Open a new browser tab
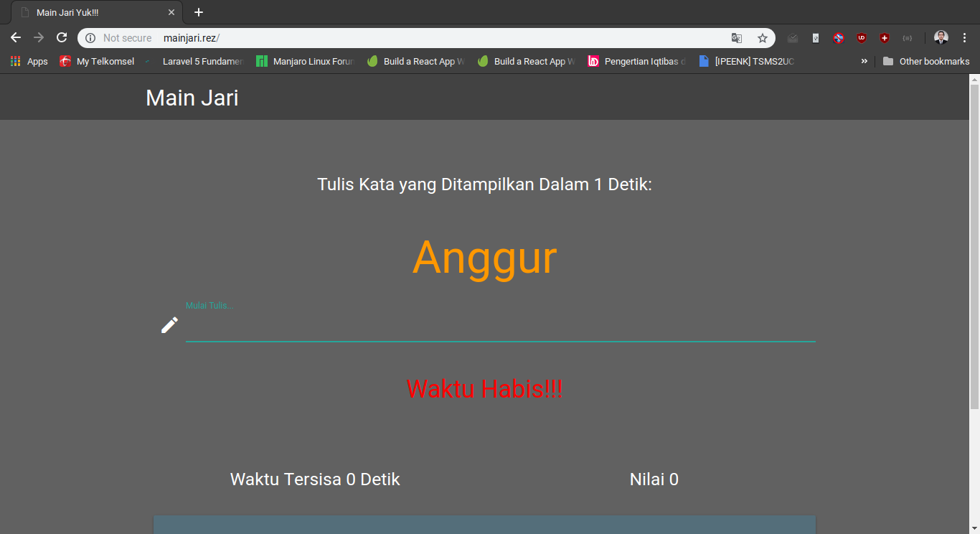The width and height of the screenshot is (980, 534). click(x=199, y=12)
